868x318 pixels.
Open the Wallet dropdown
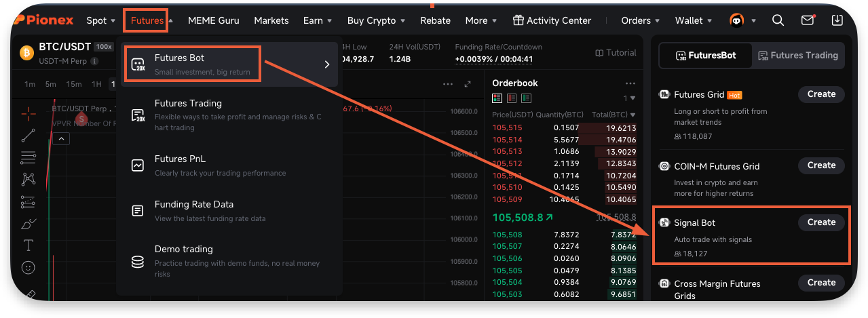[694, 20]
